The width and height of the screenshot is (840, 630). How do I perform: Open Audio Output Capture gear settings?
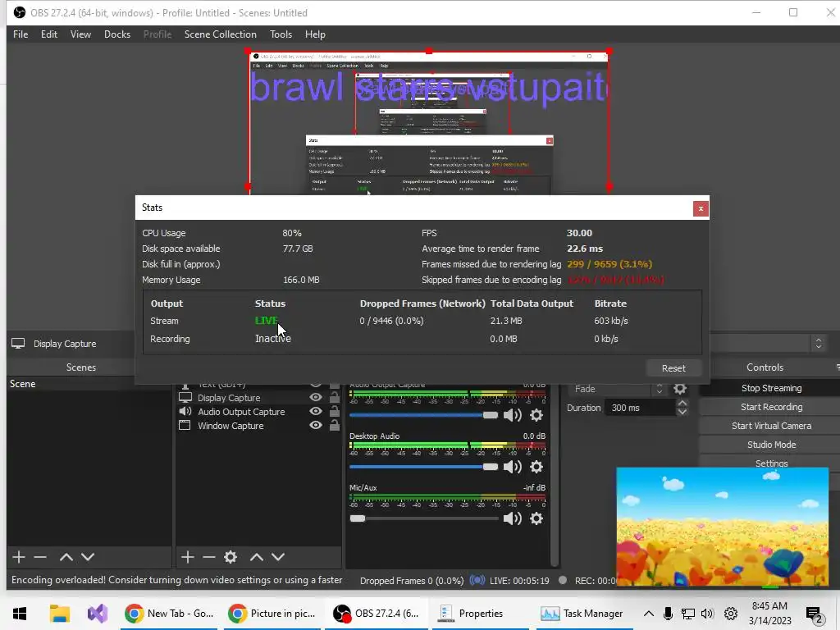tap(536, 415)
